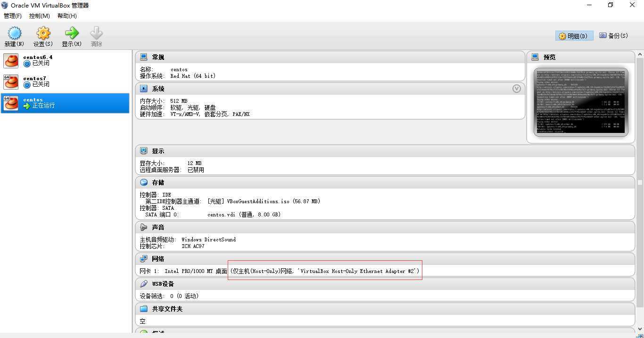
Task: Click the running status arrow under centos
Action: pyautogui.click(x=27, y=106)
